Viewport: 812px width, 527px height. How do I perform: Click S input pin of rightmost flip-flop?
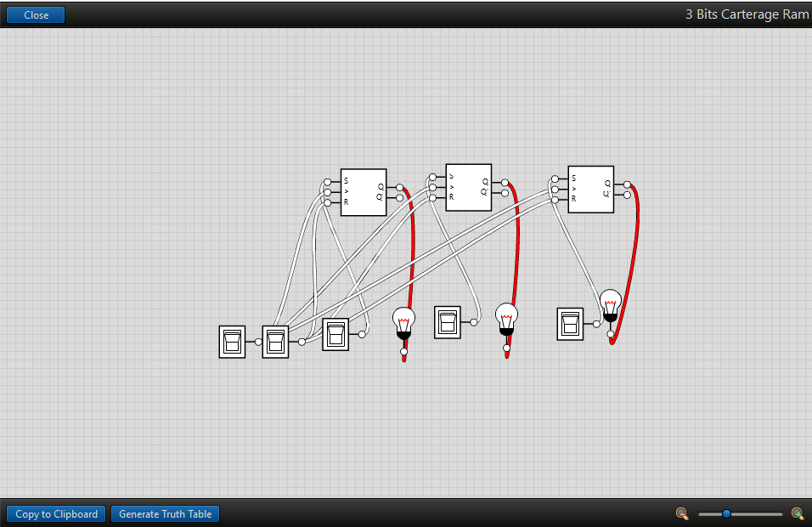click(555, 179)
